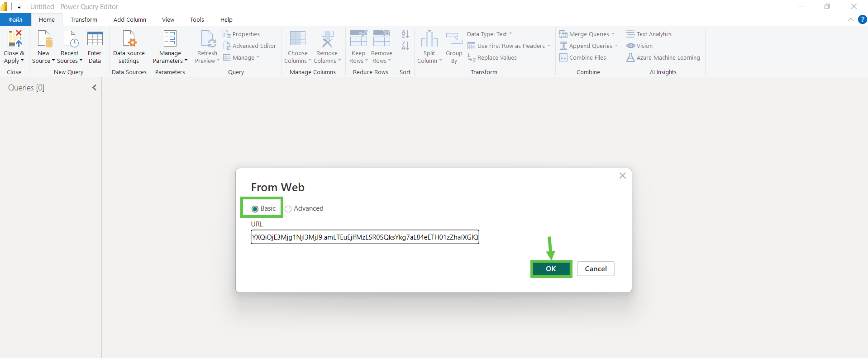Click into the URL text field
The image size is (868, 358).
point(365,237)
